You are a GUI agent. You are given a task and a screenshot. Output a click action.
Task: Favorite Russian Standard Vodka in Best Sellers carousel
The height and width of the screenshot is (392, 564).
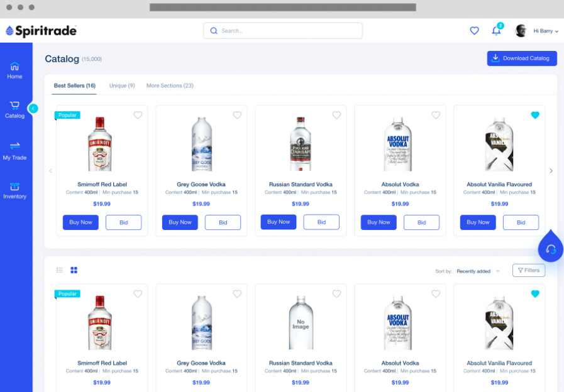click(336, 115)
